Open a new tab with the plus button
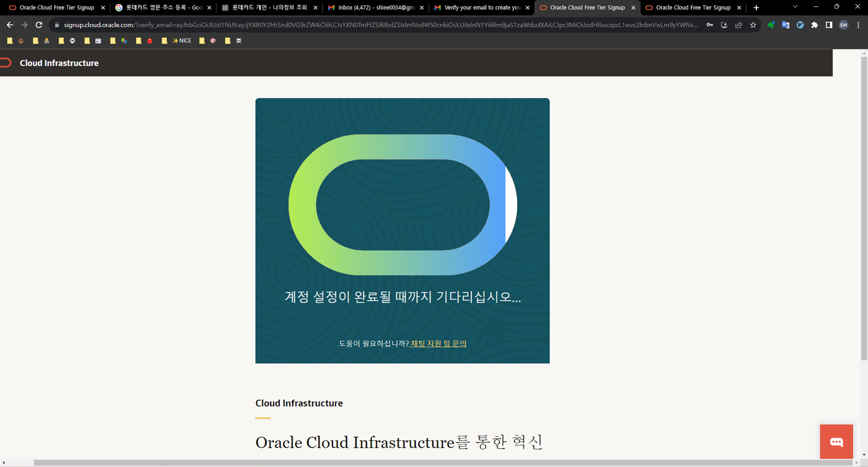The width and height of the screenshot is (868, 467). pos(756,7)
